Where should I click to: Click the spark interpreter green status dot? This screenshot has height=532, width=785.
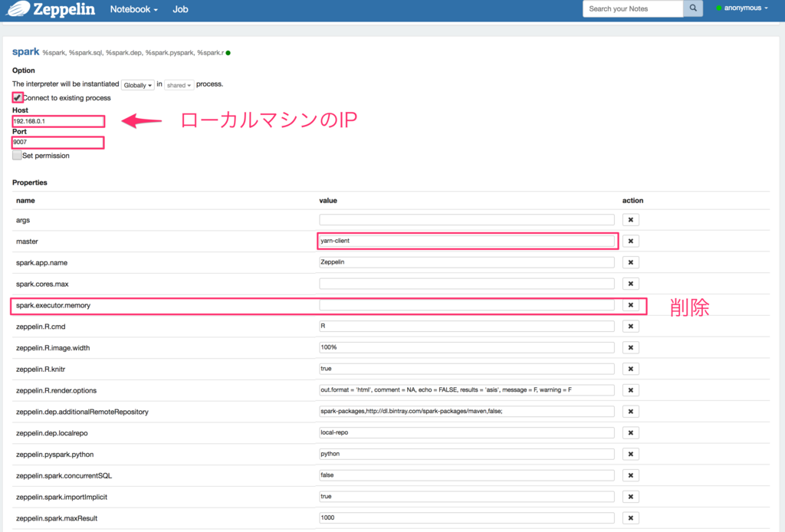[x=228, y=53]
